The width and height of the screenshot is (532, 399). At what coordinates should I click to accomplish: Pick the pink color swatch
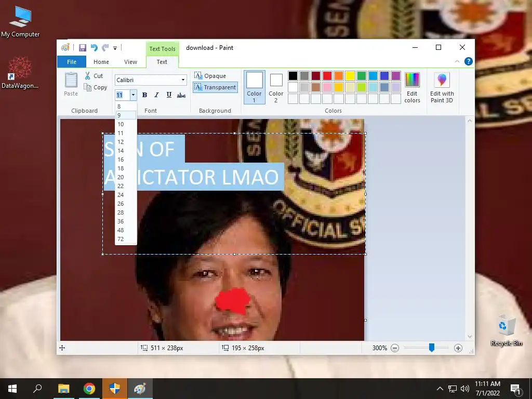[327, 87]
